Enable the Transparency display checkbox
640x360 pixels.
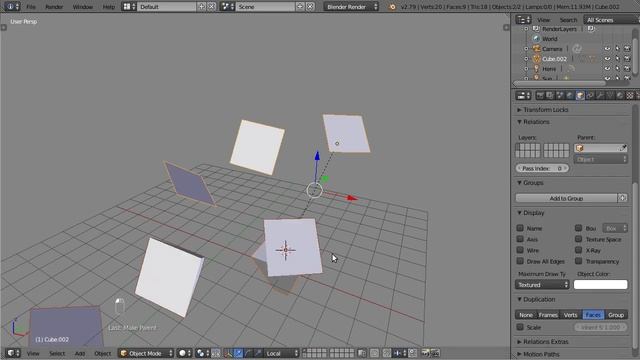point(578,261)
